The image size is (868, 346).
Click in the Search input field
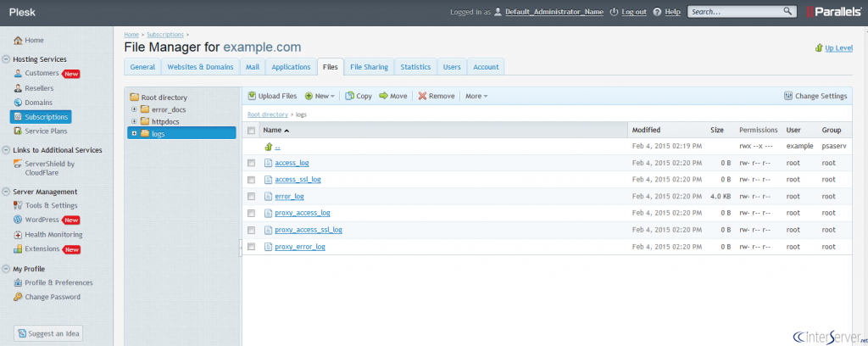735,11
